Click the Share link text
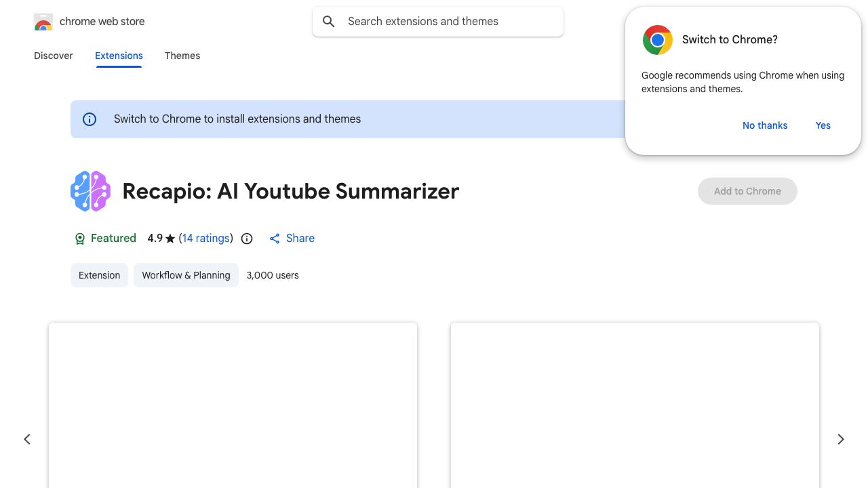The width and height of the screenshot is (868, 488). pos(300,239)
